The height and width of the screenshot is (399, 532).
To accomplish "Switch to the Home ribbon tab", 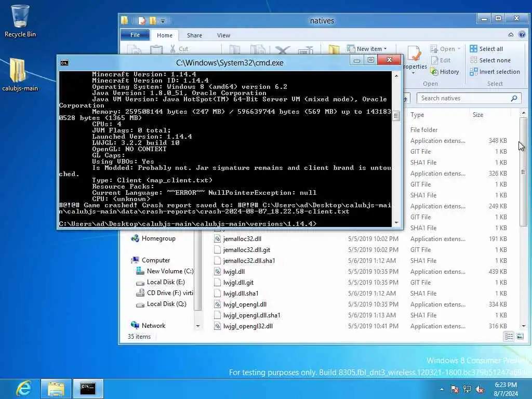I will point(165,35).
